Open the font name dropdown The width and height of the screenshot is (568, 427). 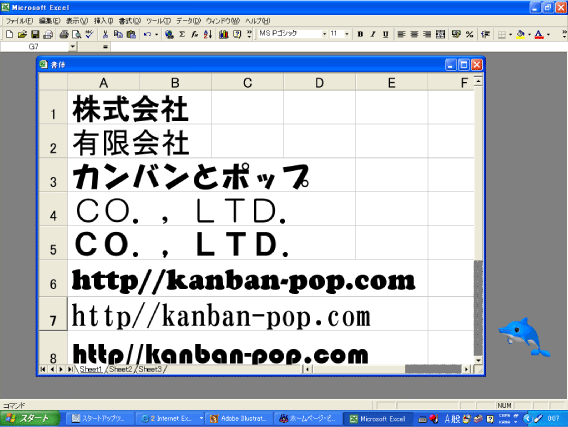tap(324, 34)
